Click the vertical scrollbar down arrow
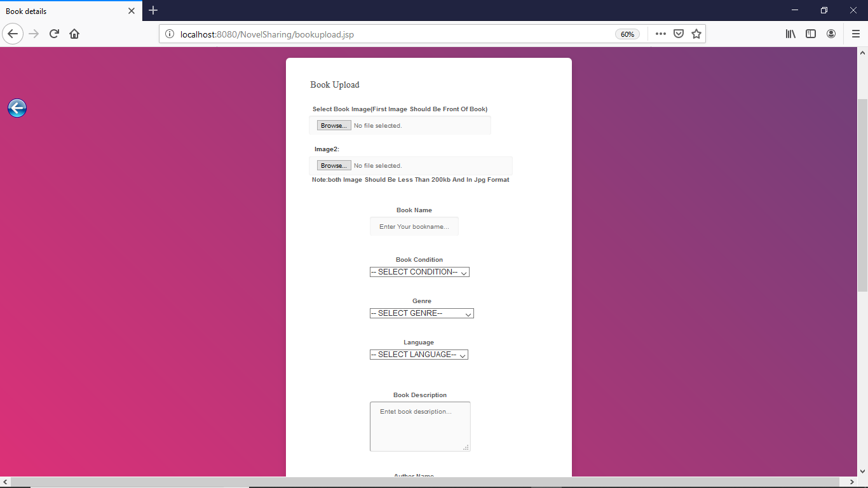The image size is (868, 488). pos(863,471)
